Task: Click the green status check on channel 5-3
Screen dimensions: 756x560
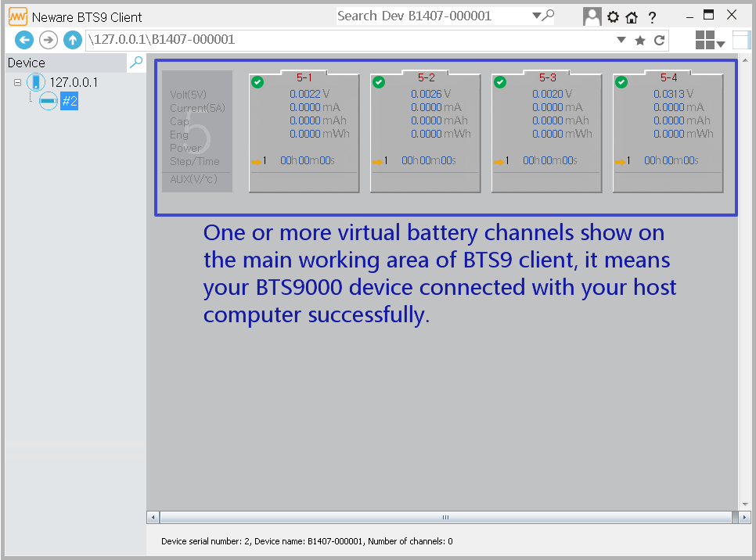Action: pyautogui.click(x=500, y=82)
